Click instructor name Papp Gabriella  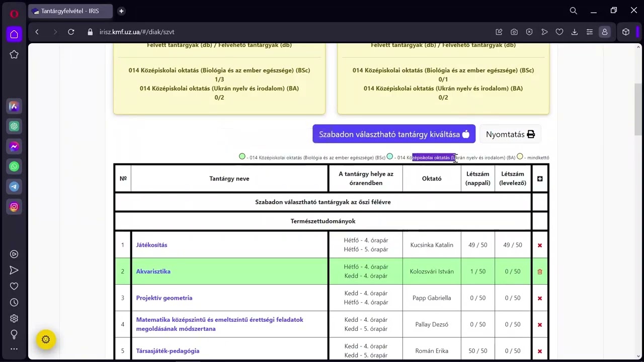pos(432,298)
